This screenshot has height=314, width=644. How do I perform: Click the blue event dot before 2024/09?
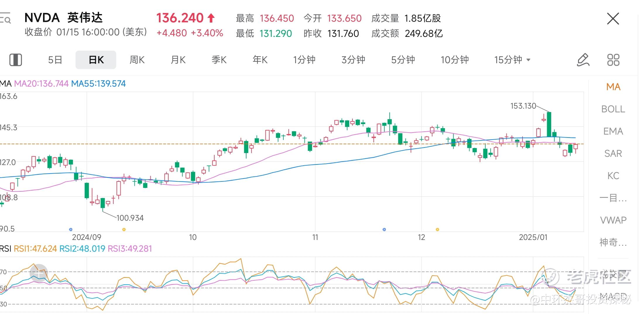(71, 229)
